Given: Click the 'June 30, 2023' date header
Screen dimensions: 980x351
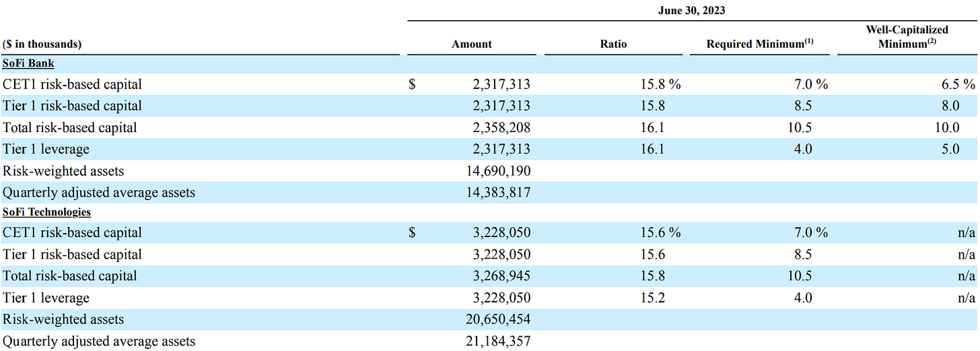Looking at the screenshot, I should click(x=692, y=10).
